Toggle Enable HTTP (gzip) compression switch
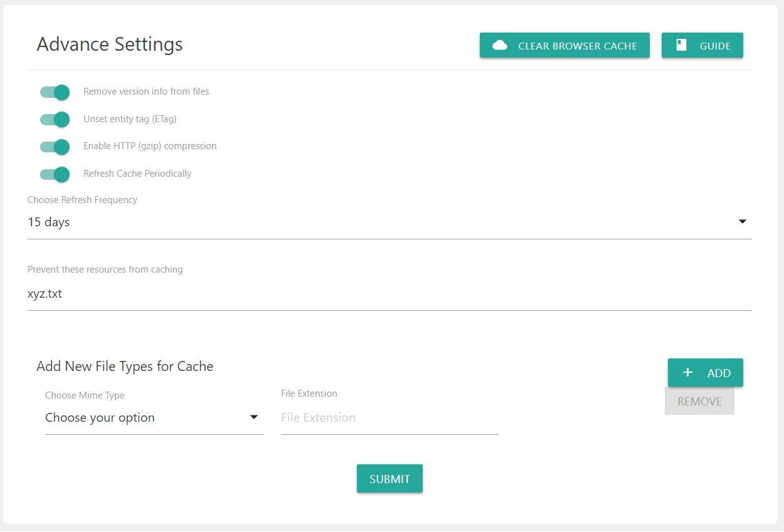 (x=55, y=147)
